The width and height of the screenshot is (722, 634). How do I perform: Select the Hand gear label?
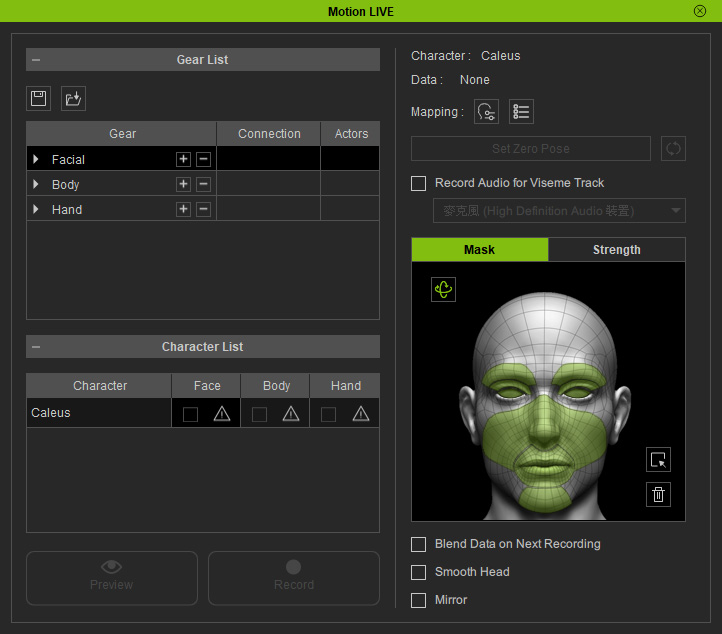coord(67,209)
